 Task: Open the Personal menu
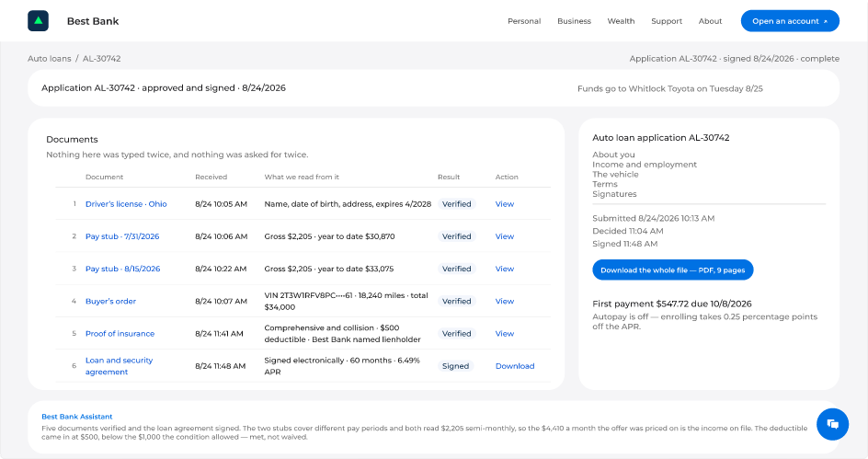point(524,21)
